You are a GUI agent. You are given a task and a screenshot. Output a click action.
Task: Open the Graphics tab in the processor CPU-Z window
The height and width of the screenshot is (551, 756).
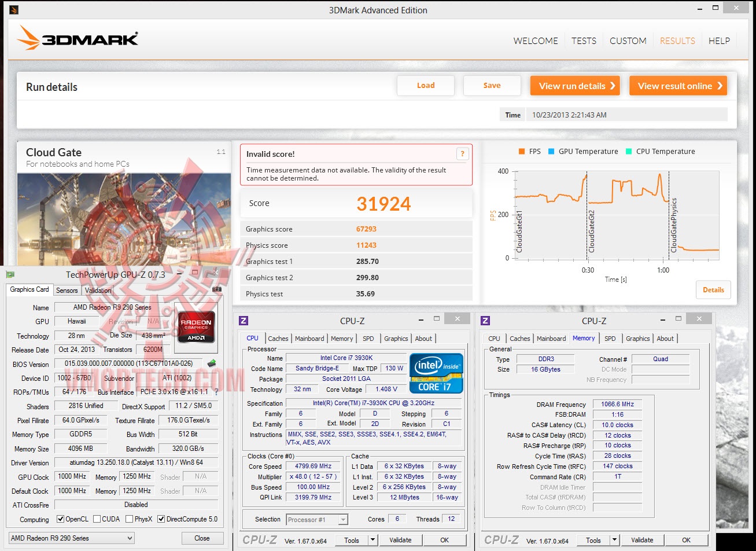[396, 339]
